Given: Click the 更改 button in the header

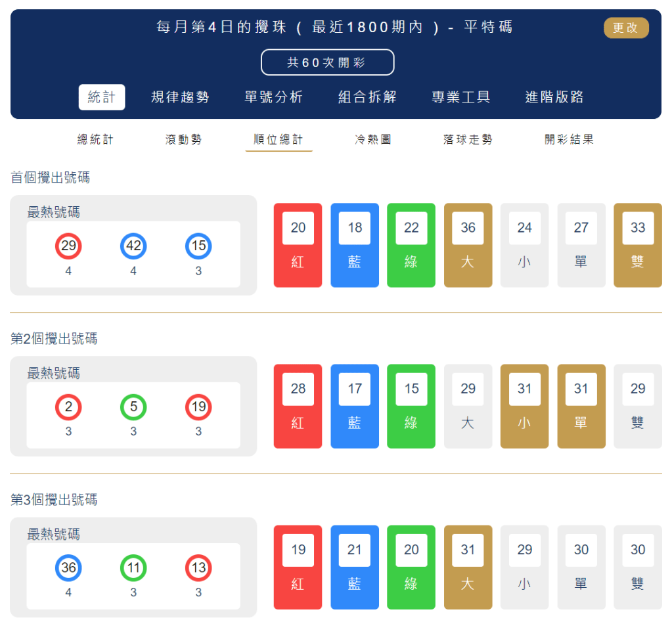Looking at the screenshot, I should 625,28.
